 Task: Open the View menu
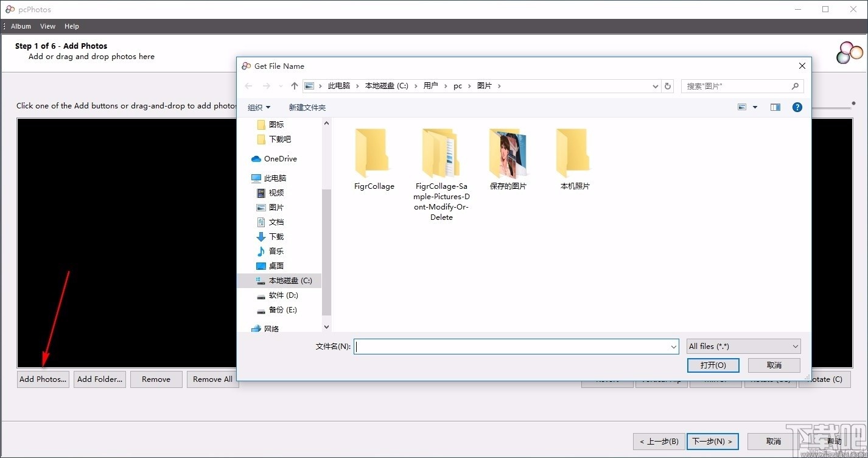47,26
